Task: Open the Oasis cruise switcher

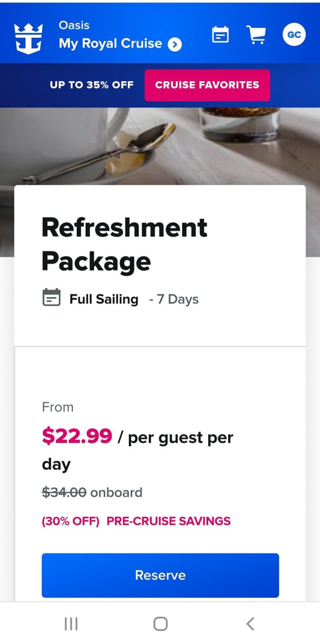Action: click(x=73, y=25)
